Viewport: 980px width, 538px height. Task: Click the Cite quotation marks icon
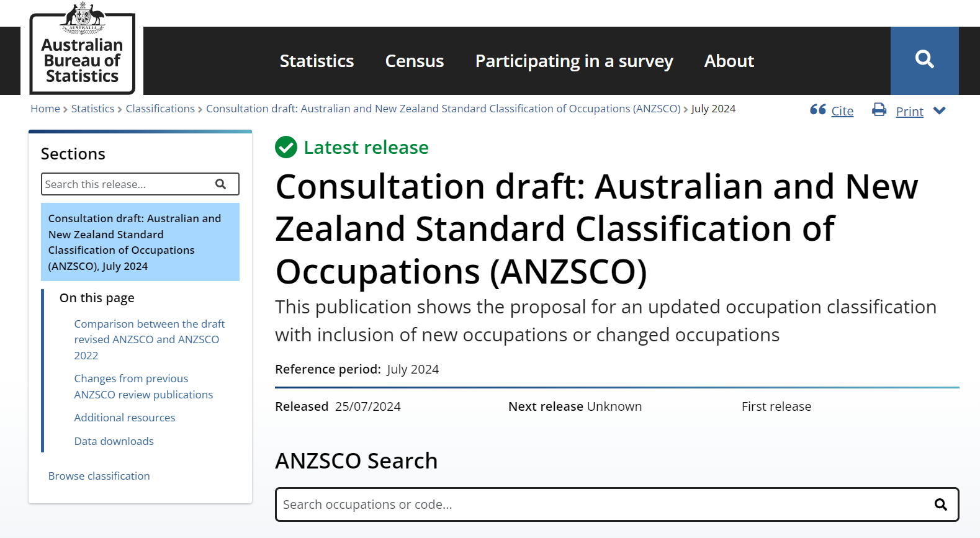[818, 110]
